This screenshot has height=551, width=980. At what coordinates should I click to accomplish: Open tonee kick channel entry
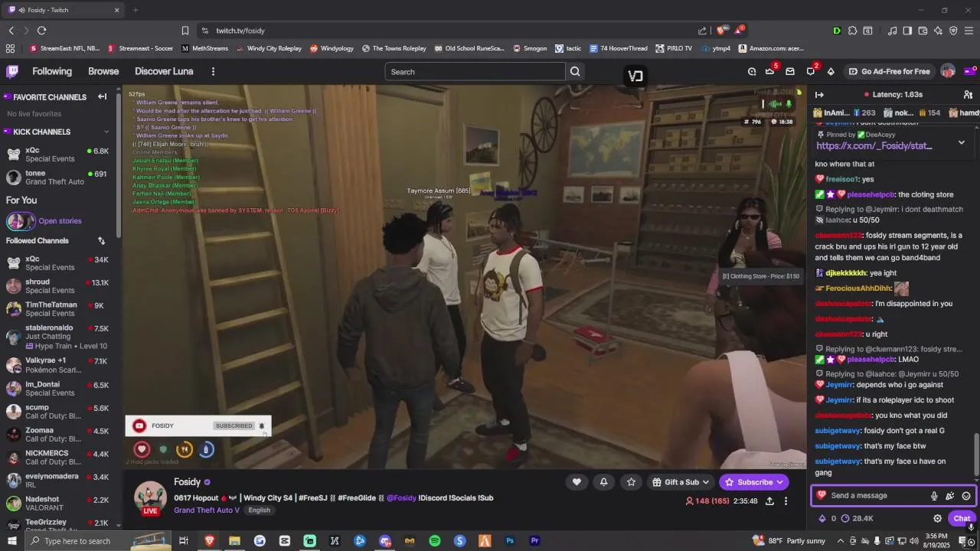(x=60, y=178)
